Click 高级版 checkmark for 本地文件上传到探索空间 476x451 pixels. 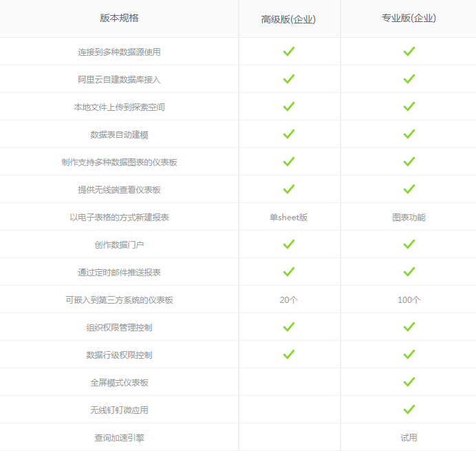point(289,106)
